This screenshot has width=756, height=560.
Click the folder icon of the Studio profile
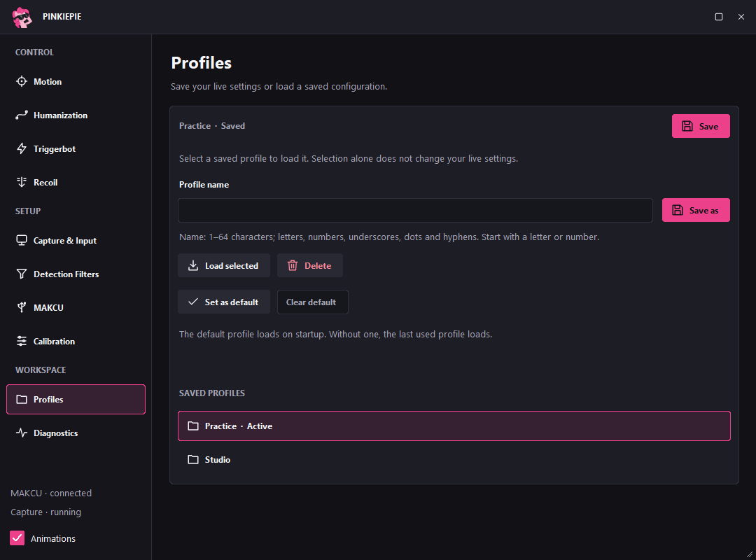[193, 460]
